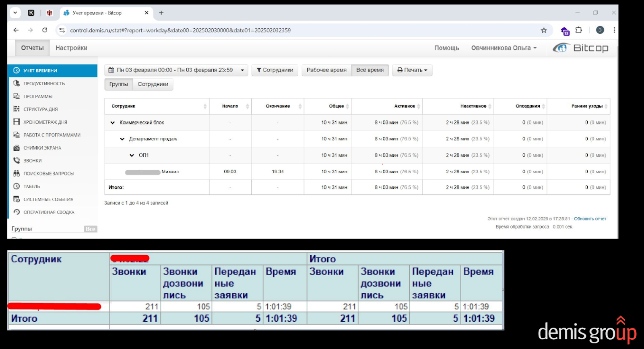Sort table by Активное column header
Image resolution: width=644 pixels, height=349 pixels.
405,106
